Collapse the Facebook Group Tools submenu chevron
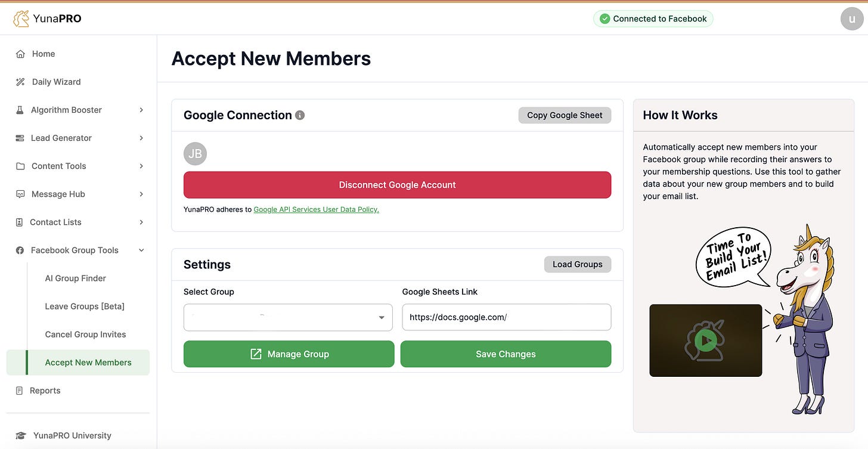The image size is (868, 449). pyautogui.click(x=141, y=250)
